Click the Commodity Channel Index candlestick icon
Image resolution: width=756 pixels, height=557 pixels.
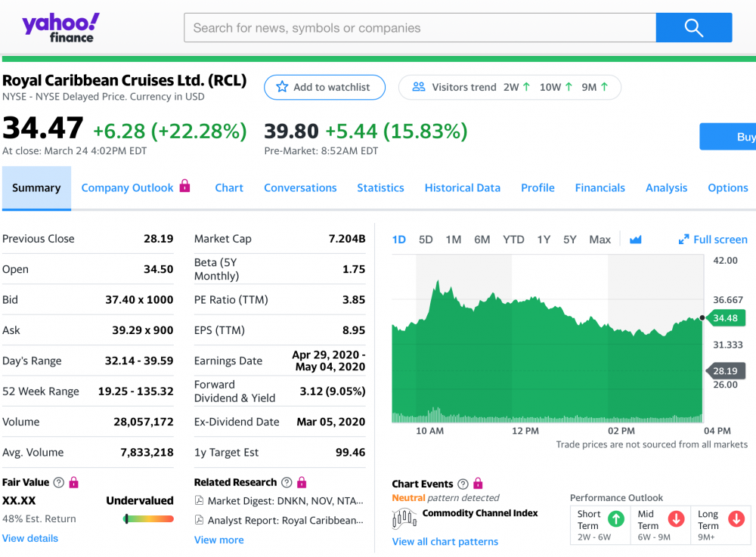[404, 518]
